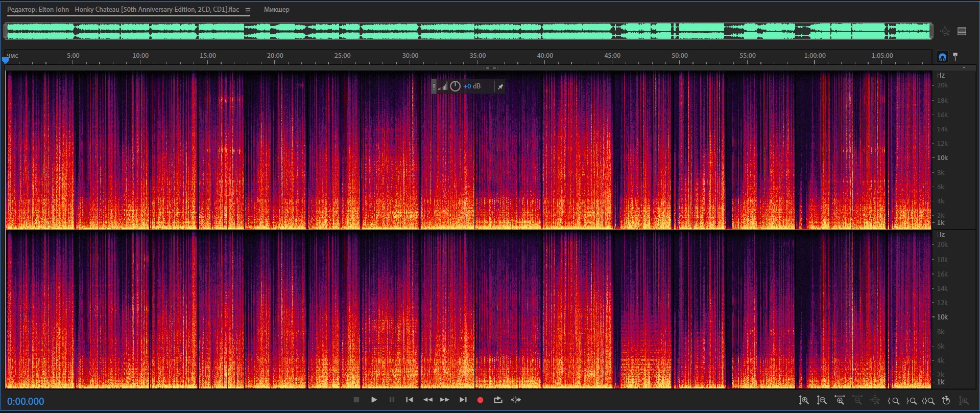Click the zoom to selection icon
The width and height of the screenshot is (980, 413).
coord(928,401)
